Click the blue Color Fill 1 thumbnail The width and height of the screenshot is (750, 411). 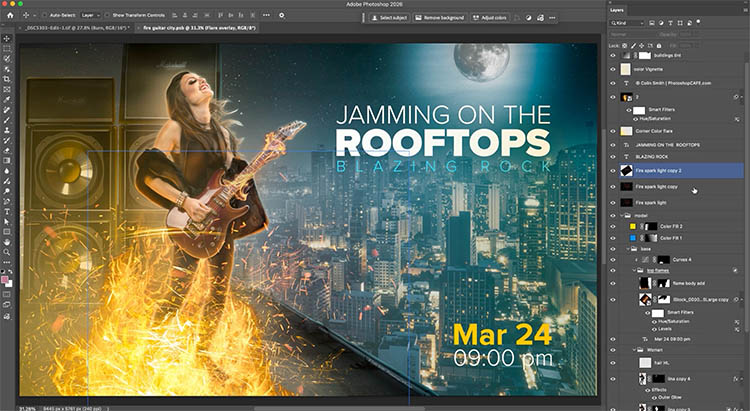pos(633,238)
